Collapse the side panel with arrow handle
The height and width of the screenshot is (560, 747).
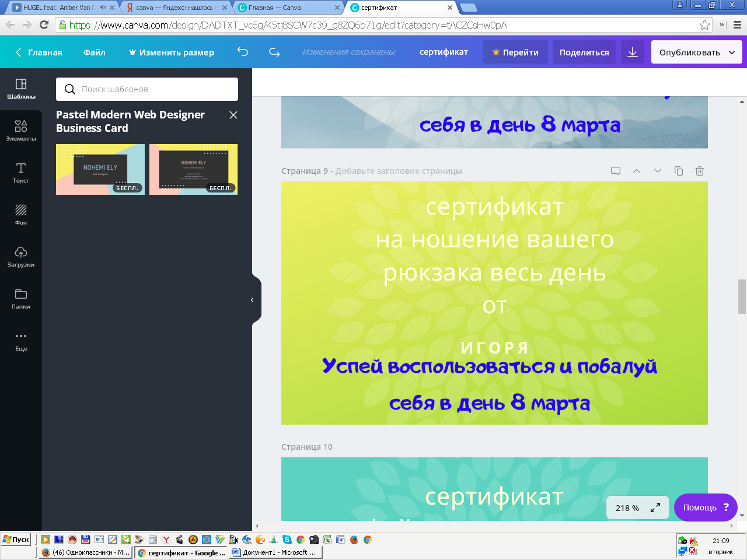[253, 300]
